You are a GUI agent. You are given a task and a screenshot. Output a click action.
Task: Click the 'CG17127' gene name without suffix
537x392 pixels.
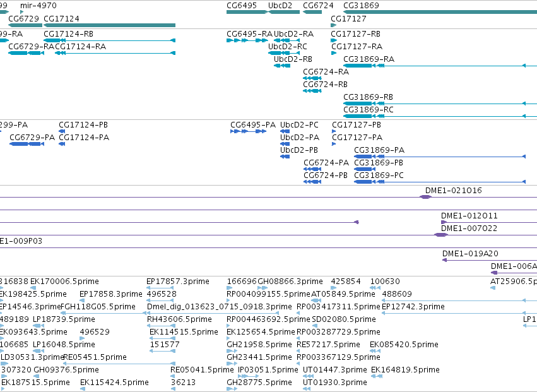coord(348,18)
